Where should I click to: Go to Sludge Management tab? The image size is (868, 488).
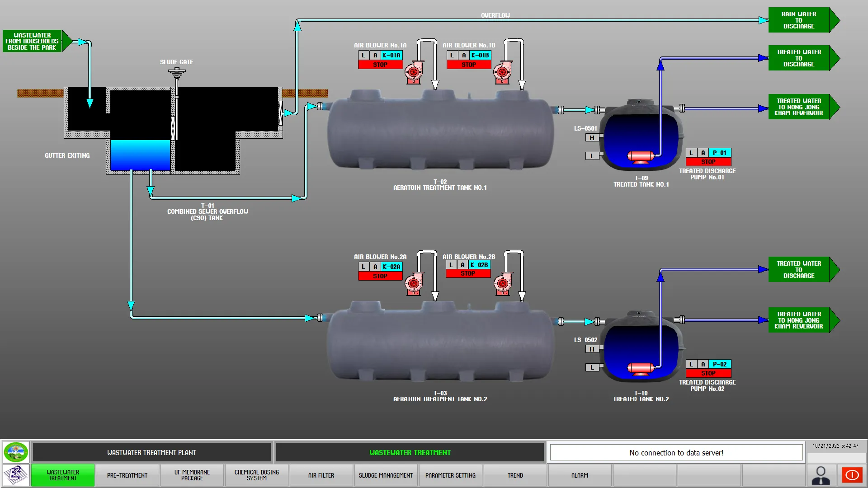pyautogui.click(x=386, y=475)
